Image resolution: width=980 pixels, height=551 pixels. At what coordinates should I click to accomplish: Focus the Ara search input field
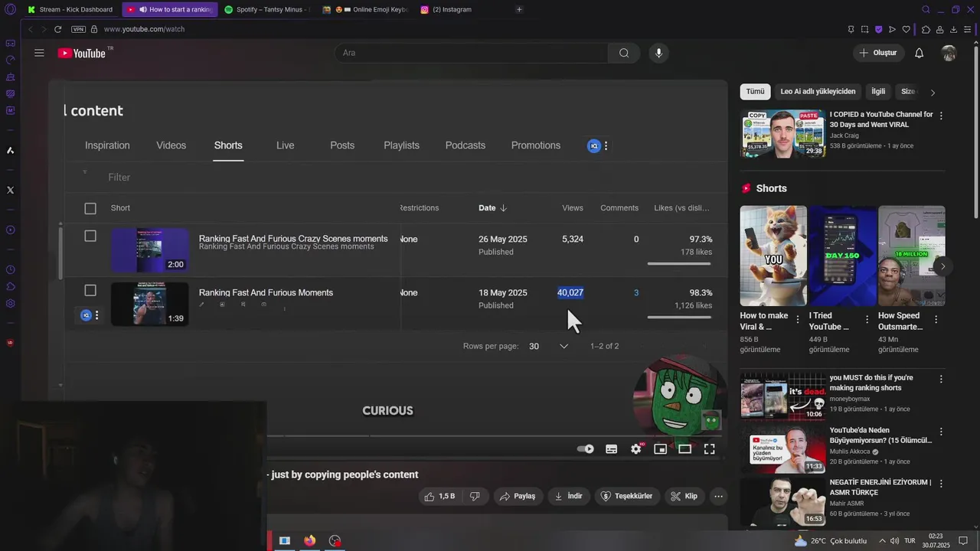point(472,53)
